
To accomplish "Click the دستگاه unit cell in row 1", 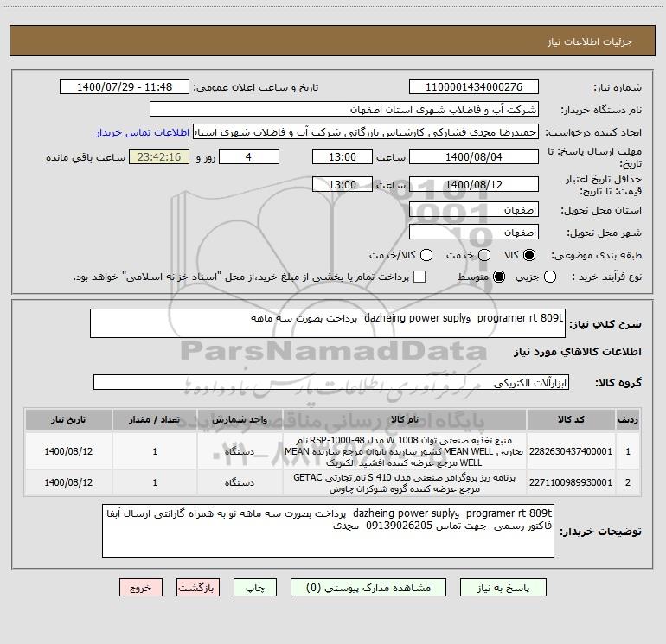I will pyautogui.click(x=240, y=451).
